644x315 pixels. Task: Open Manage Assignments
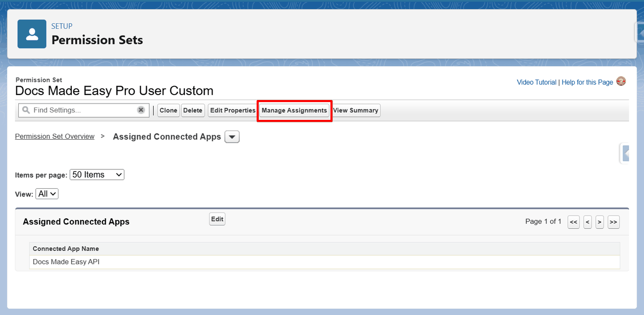coord(294,110)
